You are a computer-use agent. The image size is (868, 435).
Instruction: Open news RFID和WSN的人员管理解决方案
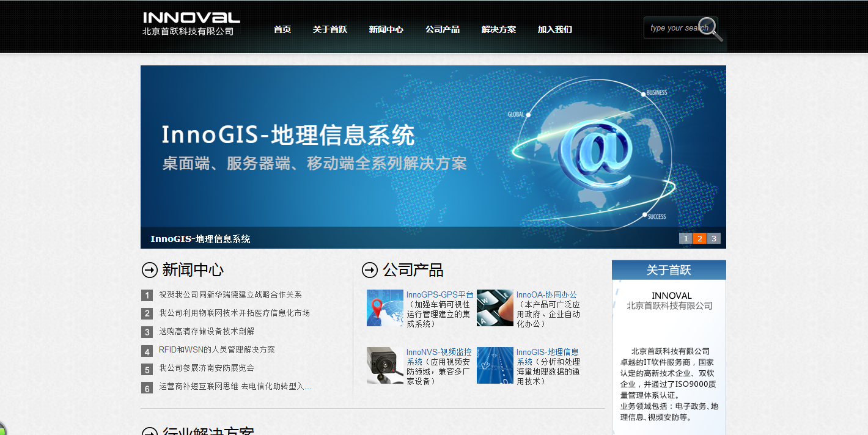click(x=217, y=349)
